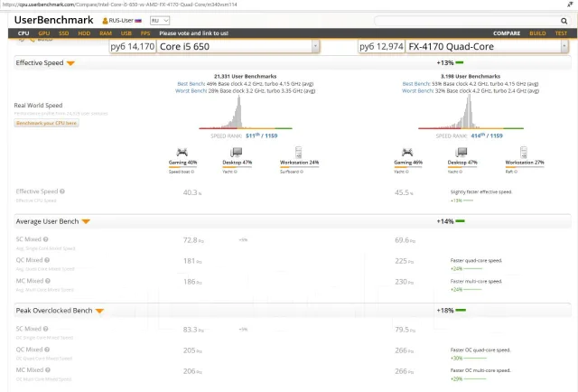Click the 45.5 effective speed value
Screen dimensions: 578x392
click(404, 192)
